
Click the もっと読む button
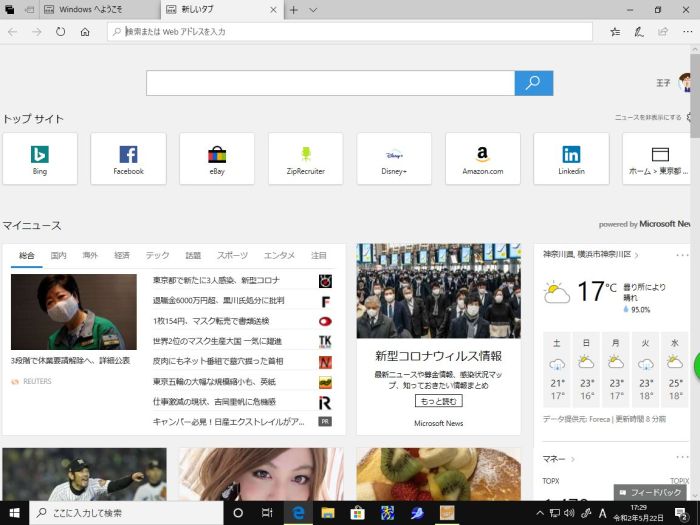(x=438, y=401)
